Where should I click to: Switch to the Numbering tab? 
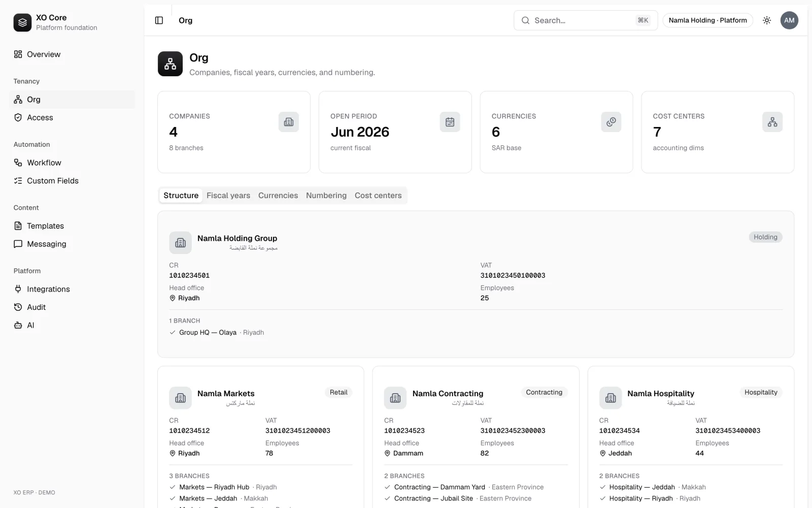tap(326, 196)
